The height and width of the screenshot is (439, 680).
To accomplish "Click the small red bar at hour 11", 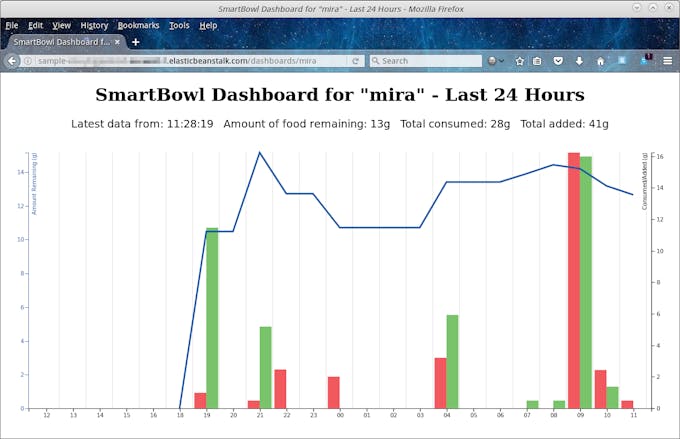I will [627, 404].
